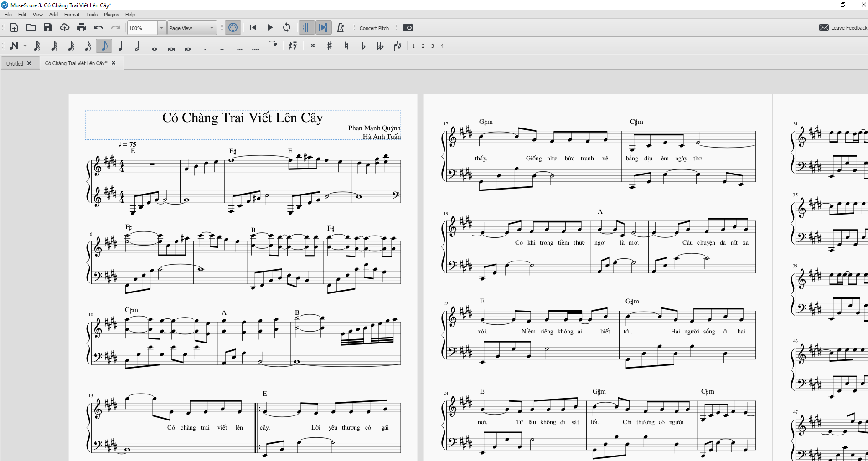Toggle MIDI input
The image size is (868, 461).
click(x=233, y=28)
